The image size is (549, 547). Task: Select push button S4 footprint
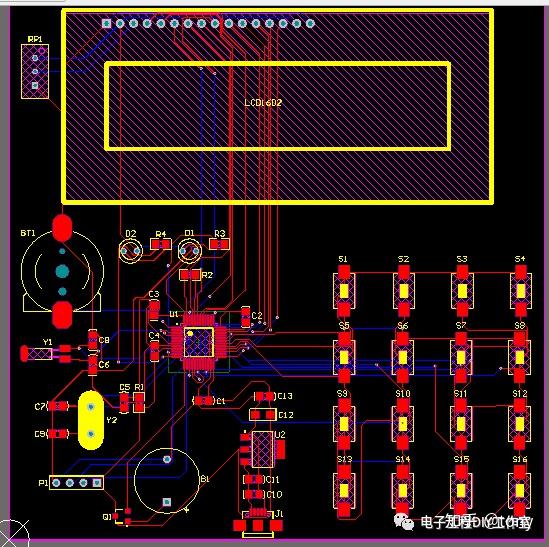pyautogui.click(x=521, y=291)
